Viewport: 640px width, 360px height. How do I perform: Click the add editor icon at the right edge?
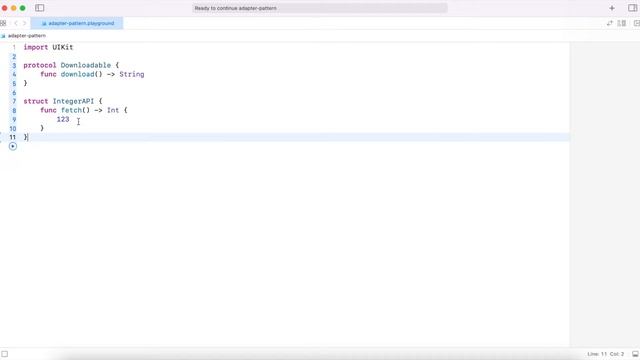click(636, 23)
